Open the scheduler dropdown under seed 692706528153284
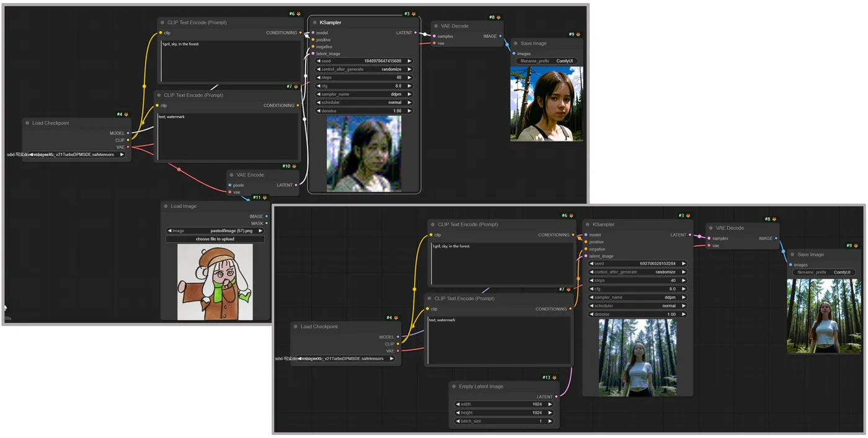Image resolution: width=868 pixels, height=438 pixels. tap(637, 306)
